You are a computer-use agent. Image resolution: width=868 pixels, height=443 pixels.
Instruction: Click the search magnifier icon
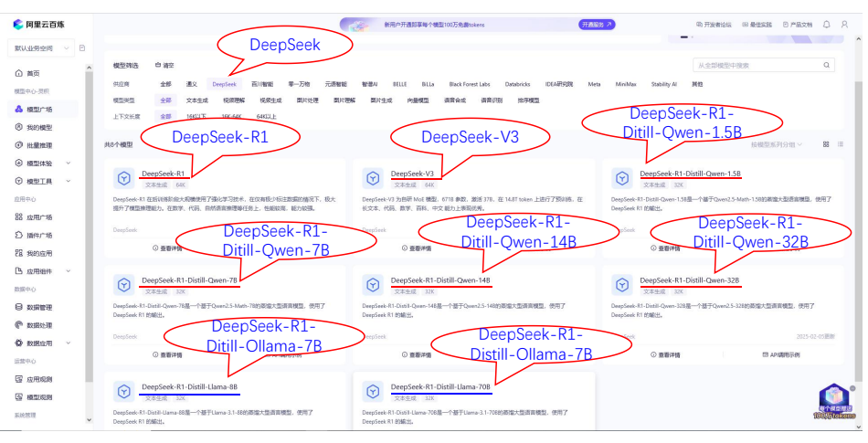(827, 65)
